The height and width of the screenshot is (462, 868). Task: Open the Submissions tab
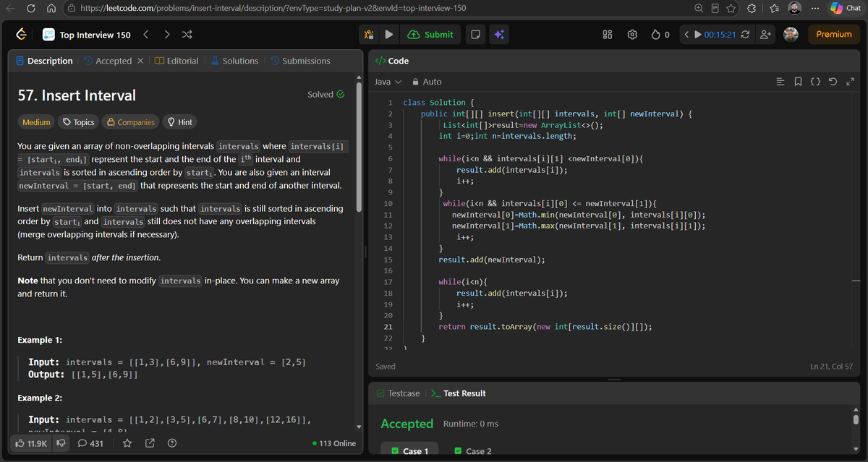pos(300,61)
